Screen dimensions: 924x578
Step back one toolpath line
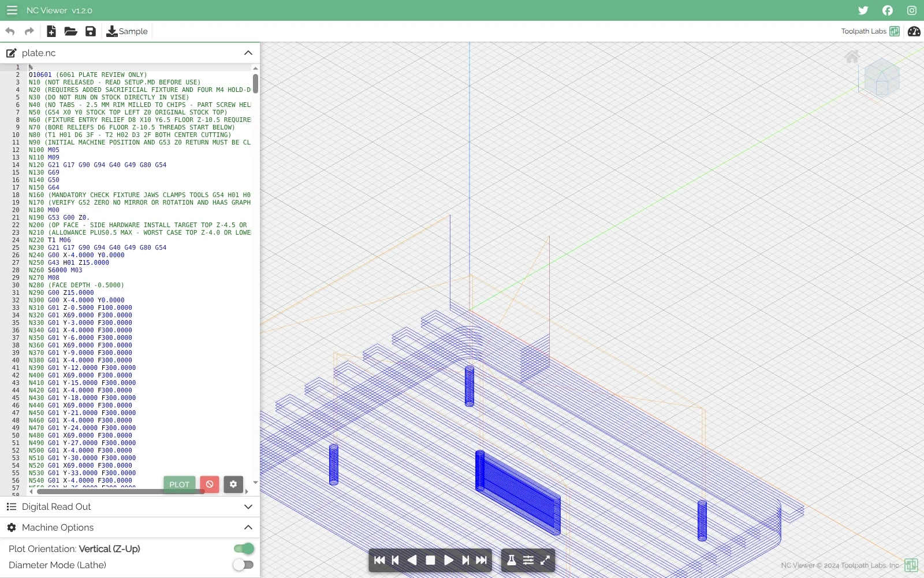point(396,560)
